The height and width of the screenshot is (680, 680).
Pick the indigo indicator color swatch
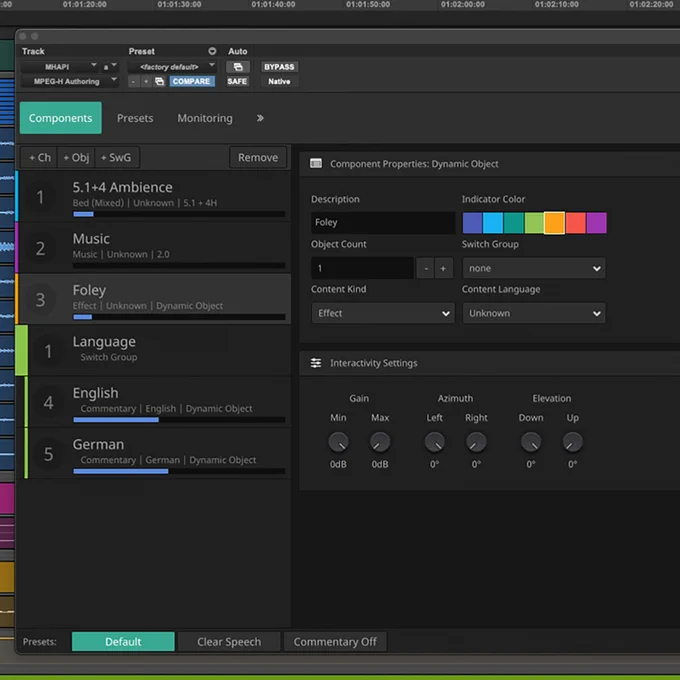pos(472,223)
